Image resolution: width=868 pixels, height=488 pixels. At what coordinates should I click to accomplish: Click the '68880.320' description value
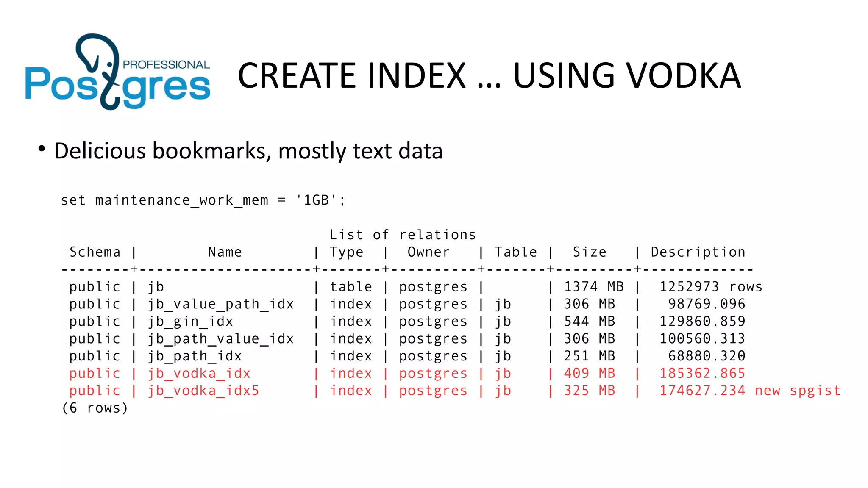pyautogui.click(x=707, y=356)
